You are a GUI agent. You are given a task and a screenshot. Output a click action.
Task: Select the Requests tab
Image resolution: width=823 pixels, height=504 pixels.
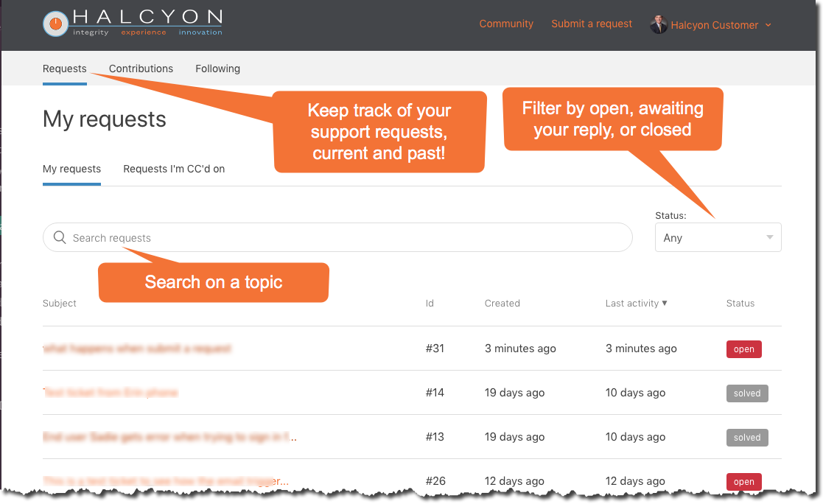click(65, 69)
